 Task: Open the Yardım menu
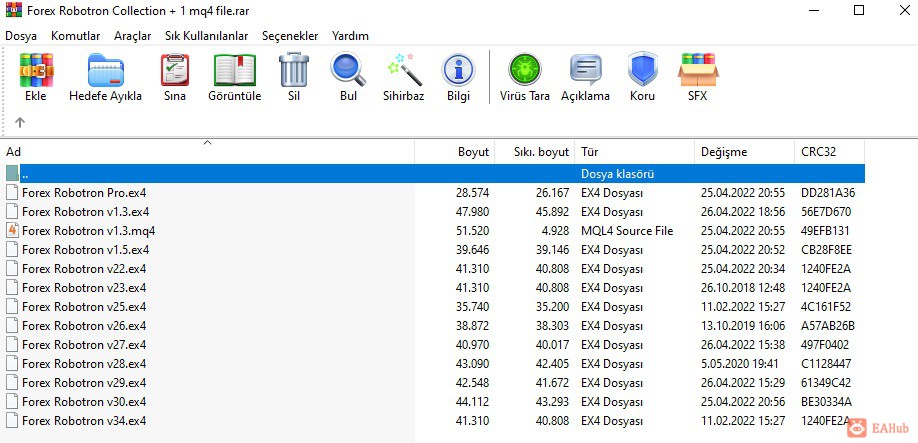pyautogui.click(x=350, y=36)
